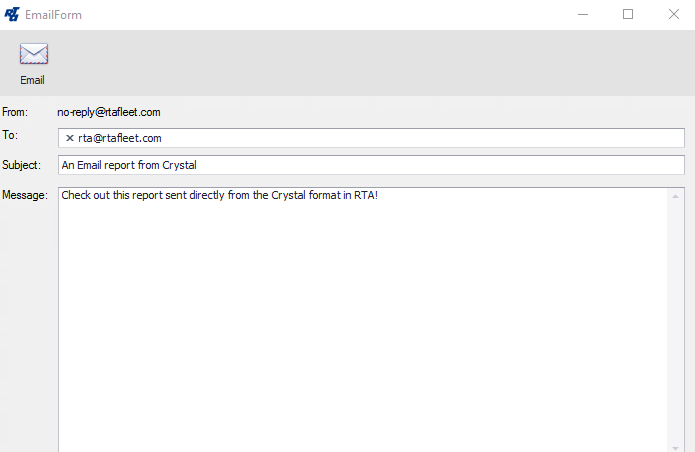The width and height of the screenshot is (695, 452).
Task: Click the Message: label
Action: coord(25,195)
